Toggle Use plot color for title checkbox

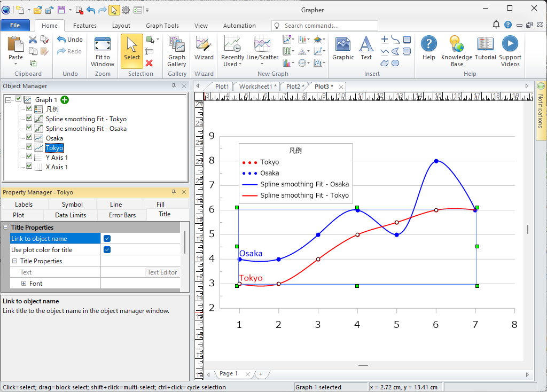click(x=107, y=250)
